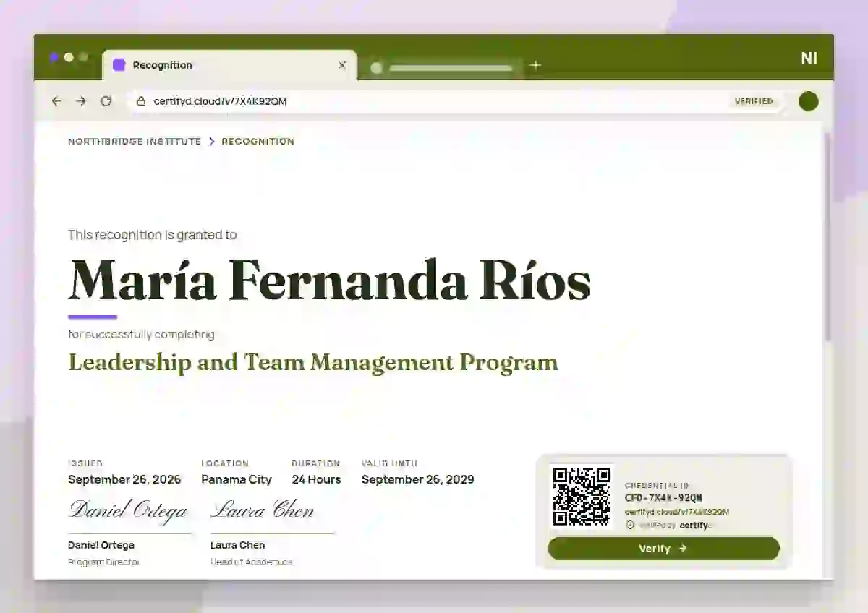Click the purple favicon on the Recognition tab
The width and height of the screenshot is (868, 613).
[119, 65]
